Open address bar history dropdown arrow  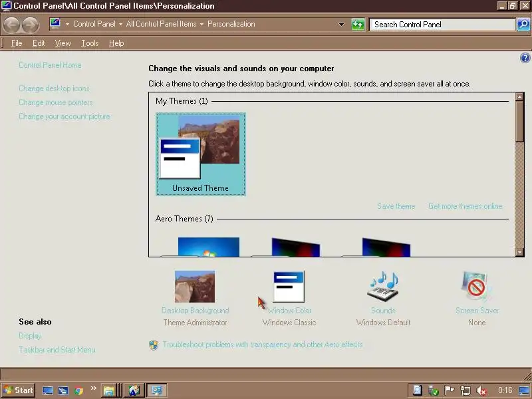(x=341, y=25)
